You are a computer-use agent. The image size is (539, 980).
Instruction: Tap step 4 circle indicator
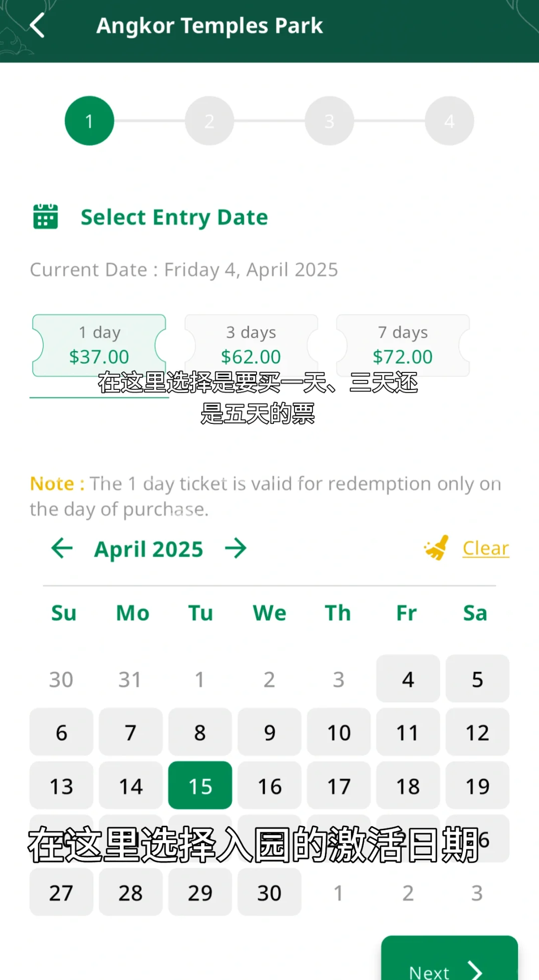(x=449, y=121)
